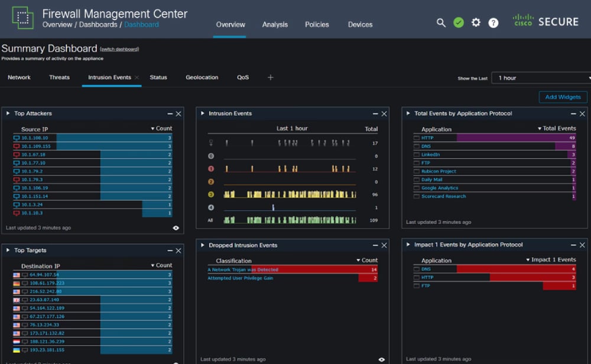Open the help question mark icon

click(x=493, y=22)
